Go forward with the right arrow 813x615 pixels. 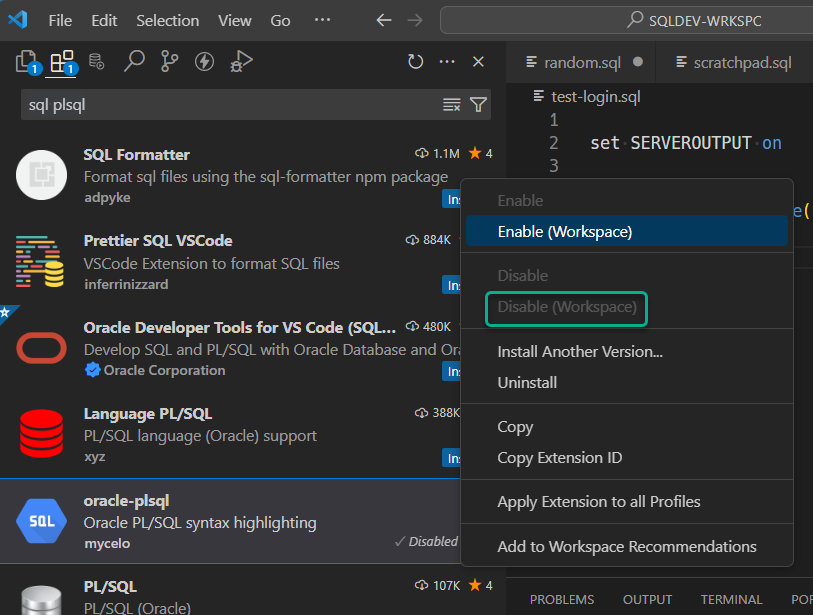click(415, 20)
